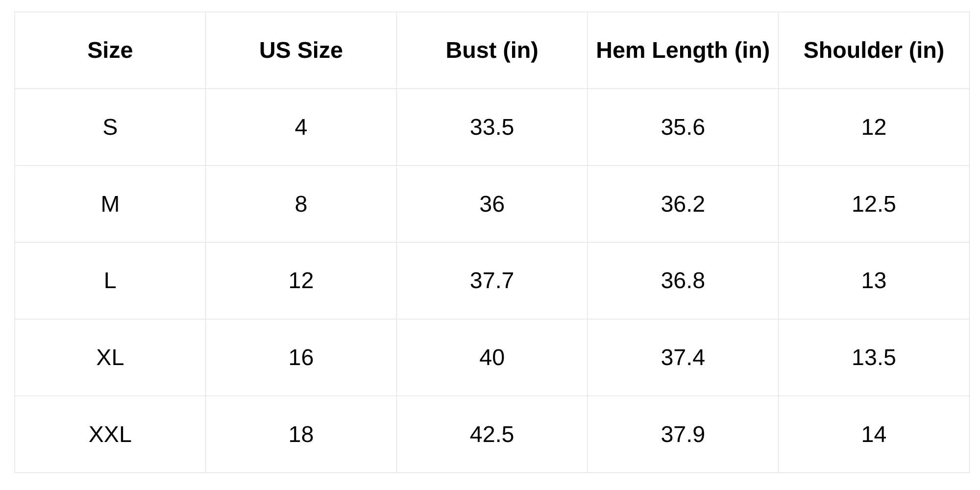980x490 pixels.
Task: Select bust value 33.5
Action: [491, 127]
